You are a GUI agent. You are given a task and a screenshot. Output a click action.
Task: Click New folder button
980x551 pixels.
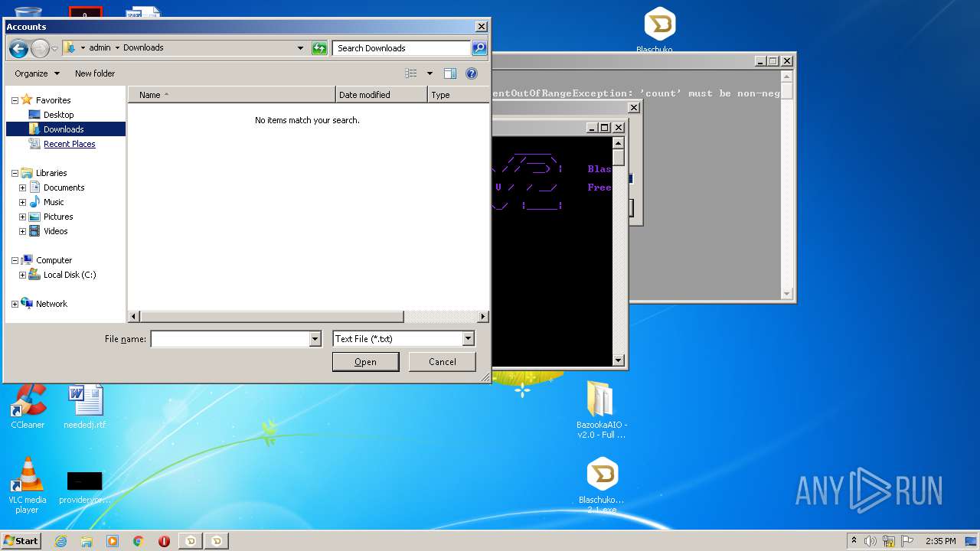pos(95,73)
